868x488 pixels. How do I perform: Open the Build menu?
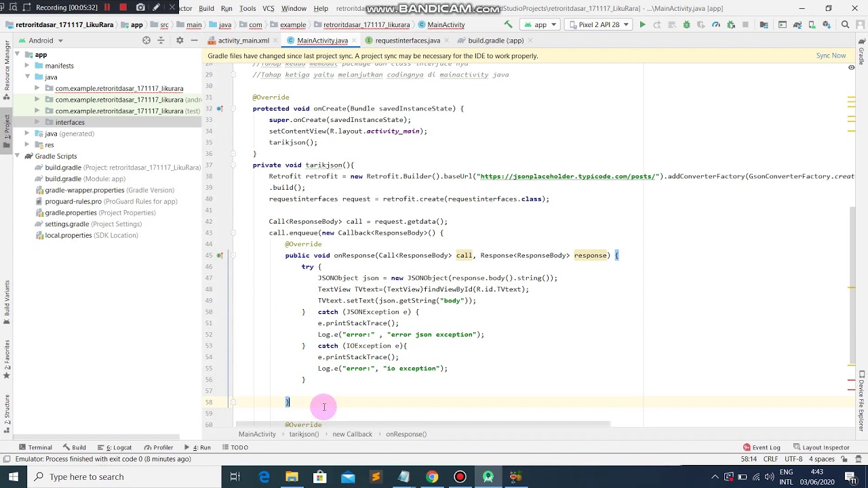(x=206, y=8)
